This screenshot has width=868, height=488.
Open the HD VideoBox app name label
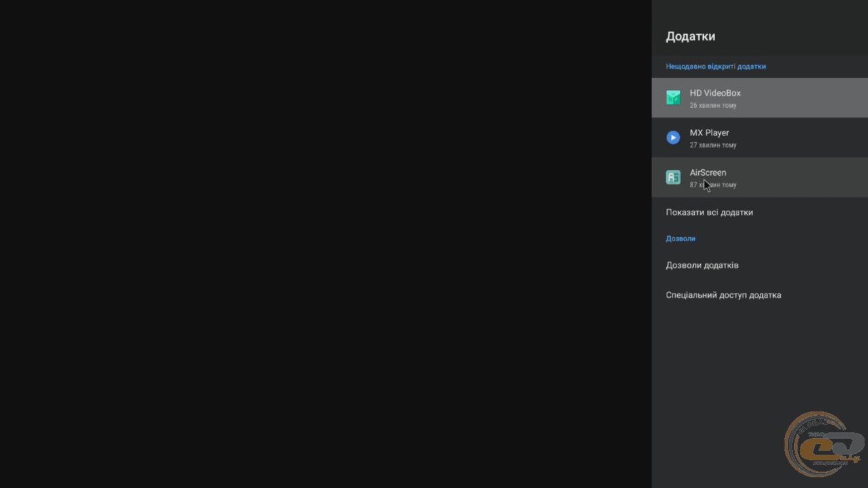tap(715, 93)
